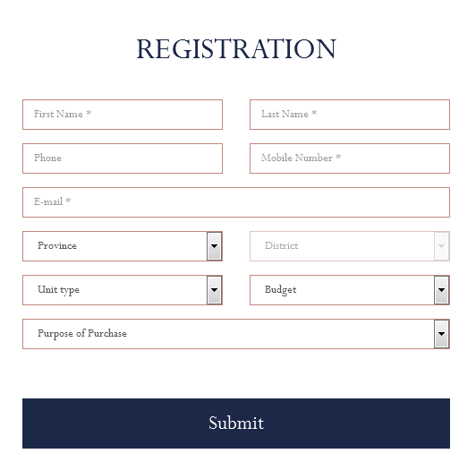This screenshot has width=476, height=462.
Task: Click into the Last Name field
Action: tap(350, 115)
